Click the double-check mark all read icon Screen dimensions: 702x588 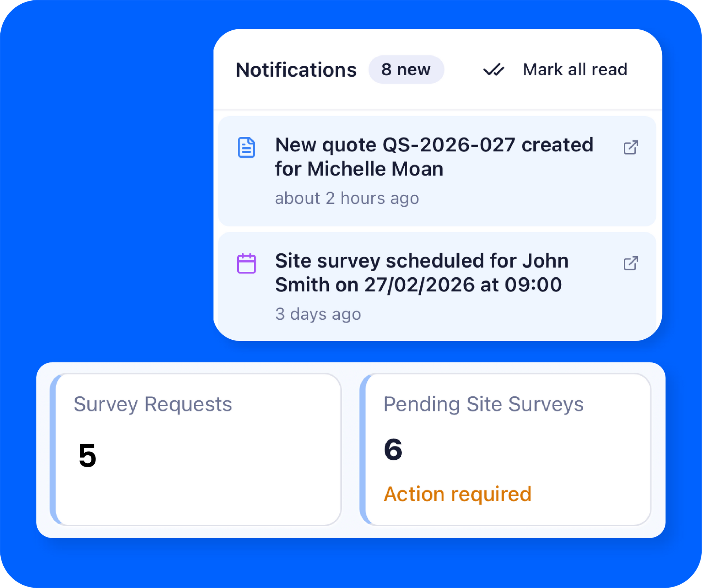[x=494, y=69]
